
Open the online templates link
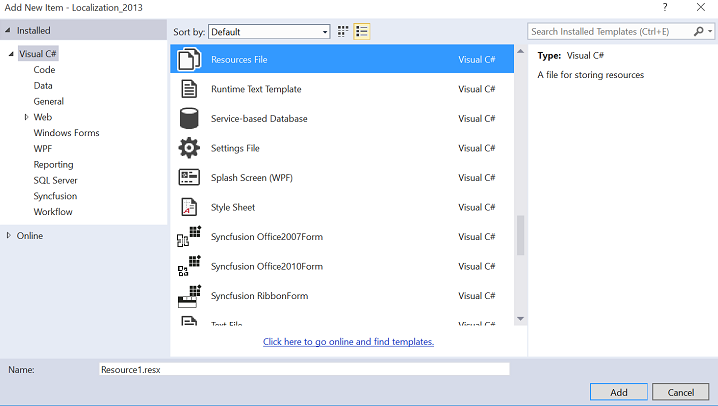point(348,341)
